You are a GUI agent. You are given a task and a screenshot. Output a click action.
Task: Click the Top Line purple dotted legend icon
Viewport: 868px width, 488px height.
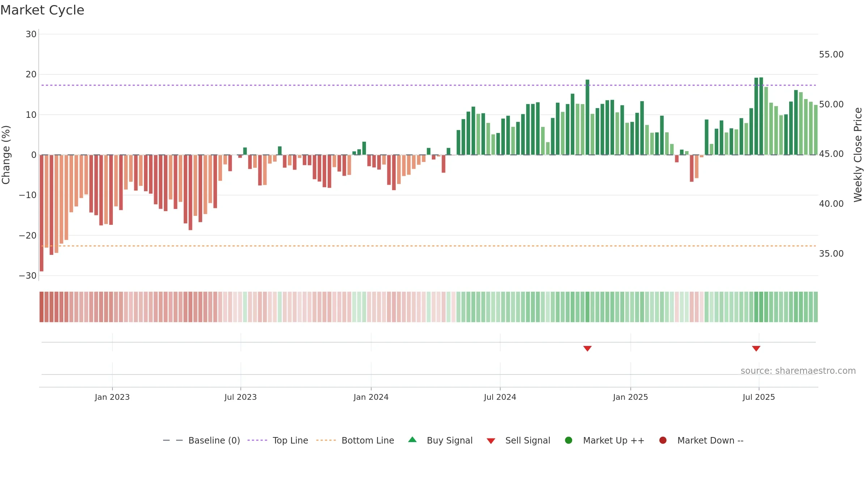257,440
